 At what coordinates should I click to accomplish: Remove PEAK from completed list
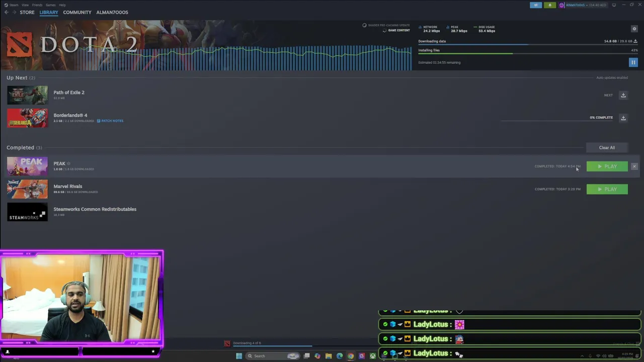[x=634, y=166]
